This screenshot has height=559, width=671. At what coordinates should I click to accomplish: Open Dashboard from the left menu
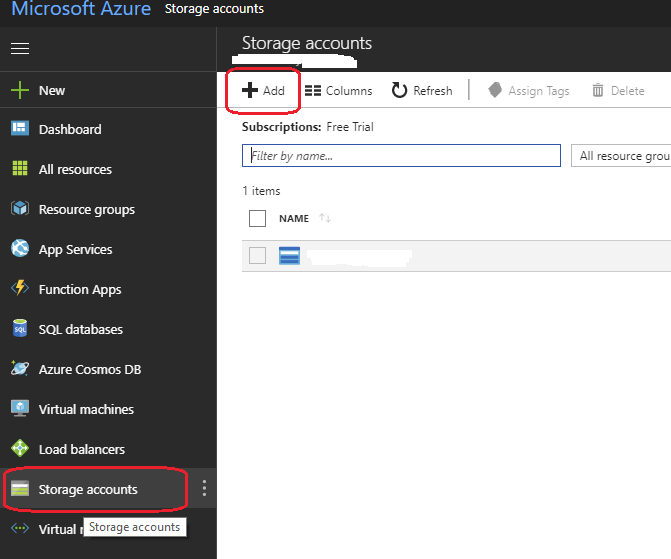[x=70, y=129]
